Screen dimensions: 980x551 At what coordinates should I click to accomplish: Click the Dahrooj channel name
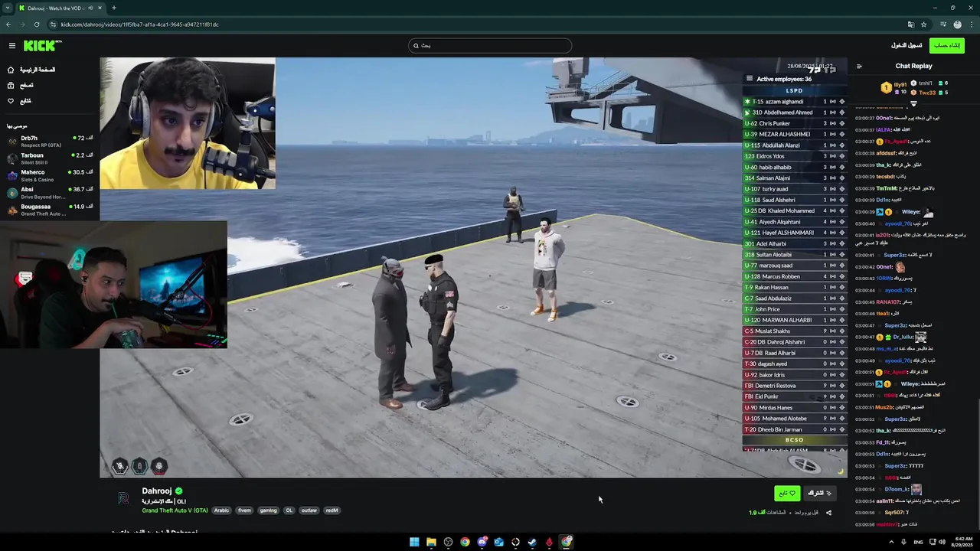click(156, 491)
